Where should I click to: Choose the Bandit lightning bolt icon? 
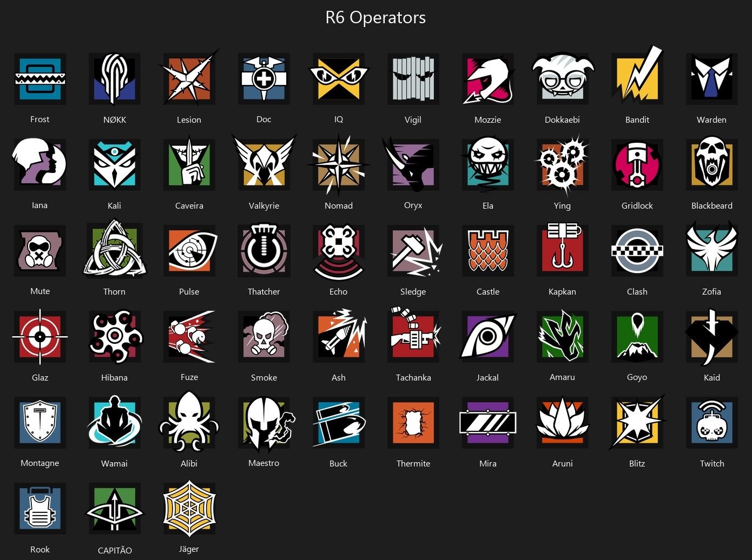pos(637,76)
